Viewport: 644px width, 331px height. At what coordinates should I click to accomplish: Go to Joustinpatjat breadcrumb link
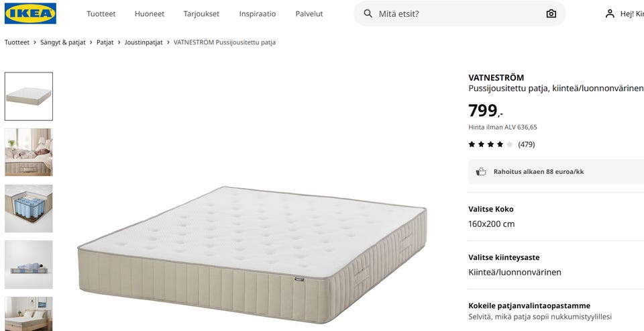click(x=144, y=42)
